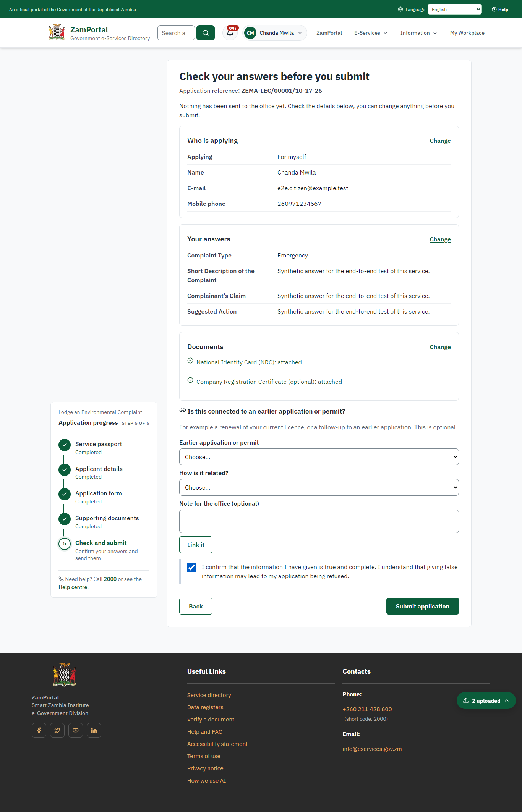522x812 pixels.
Task: Click the Back button
Action: pyautogui.click(x=196, y=606)
